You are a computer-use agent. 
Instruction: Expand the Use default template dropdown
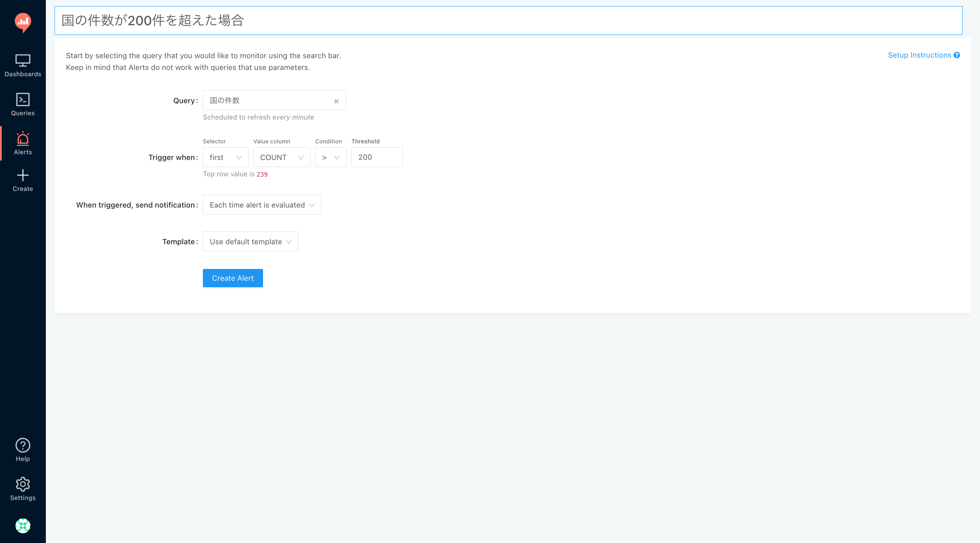point(250,242)
